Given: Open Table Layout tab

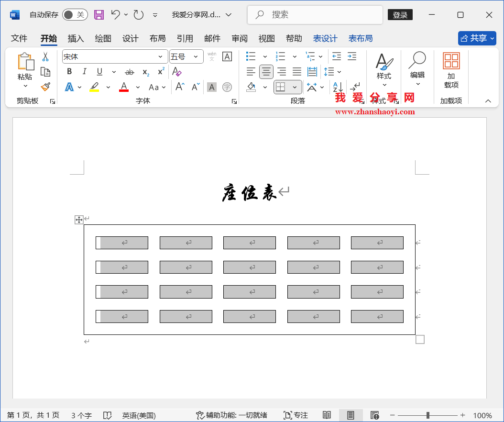Looking at the screenshot, I should 361,39.
